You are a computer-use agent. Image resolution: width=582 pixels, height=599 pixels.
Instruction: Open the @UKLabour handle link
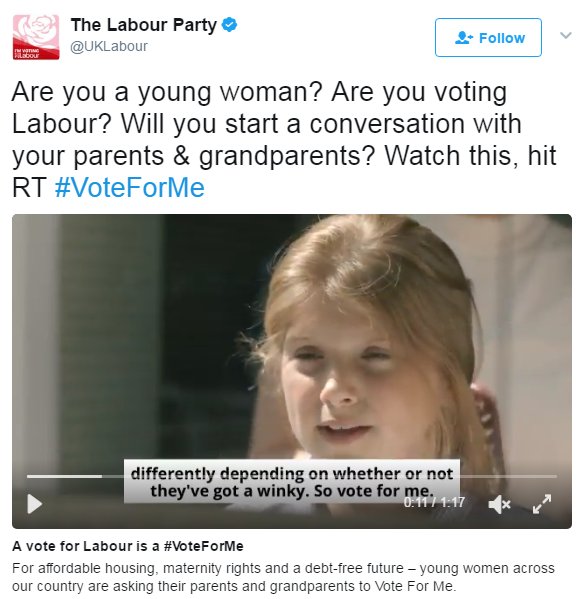(109, 46)
